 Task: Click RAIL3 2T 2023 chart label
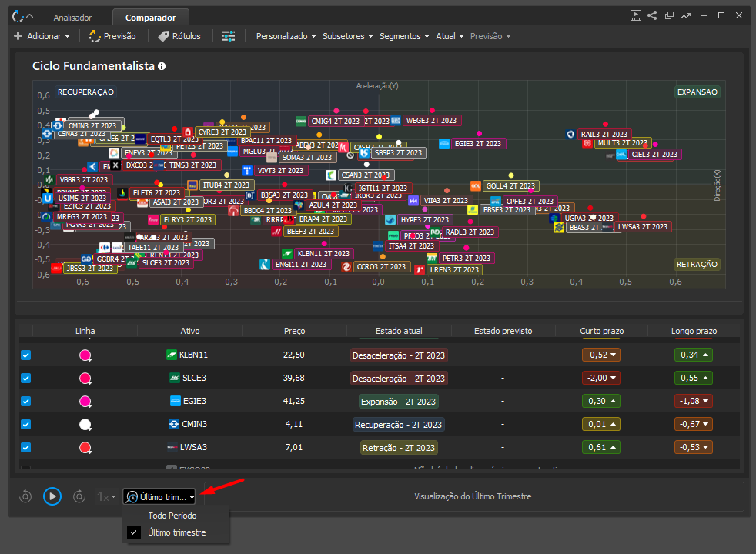pos(604,135)
